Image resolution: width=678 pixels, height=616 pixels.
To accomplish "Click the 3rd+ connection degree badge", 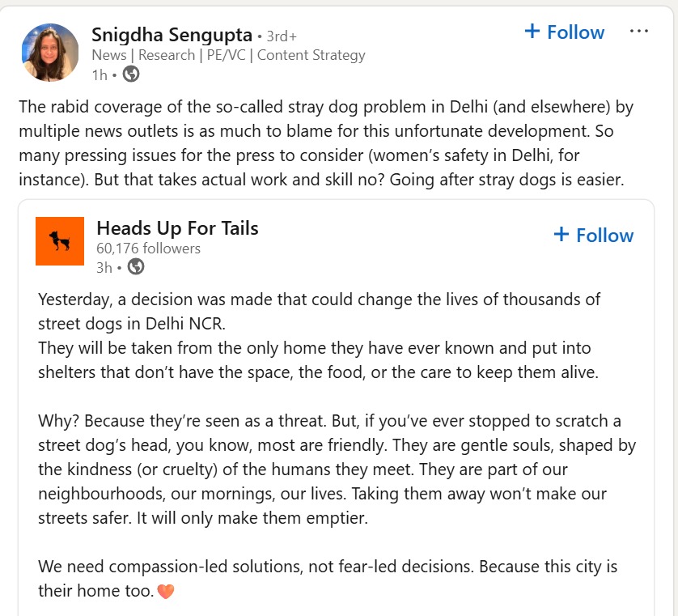I will pyautogui.click(x=282, y=36).
